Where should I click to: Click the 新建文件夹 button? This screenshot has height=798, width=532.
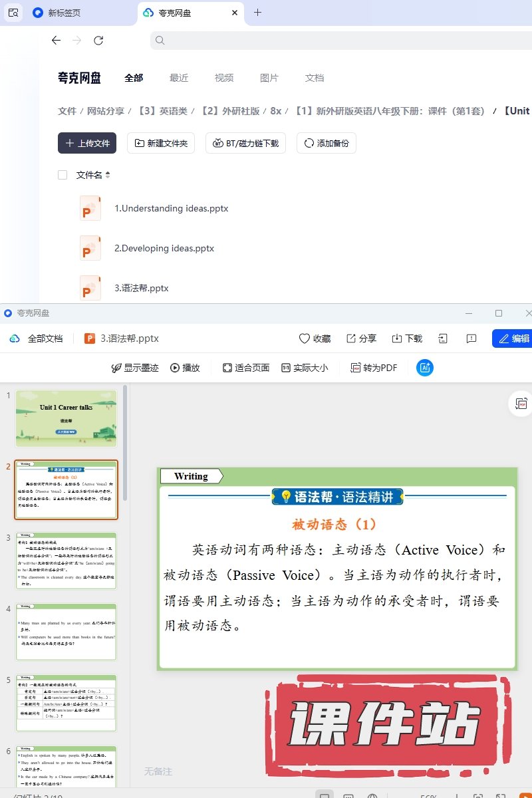coord(161,143)
